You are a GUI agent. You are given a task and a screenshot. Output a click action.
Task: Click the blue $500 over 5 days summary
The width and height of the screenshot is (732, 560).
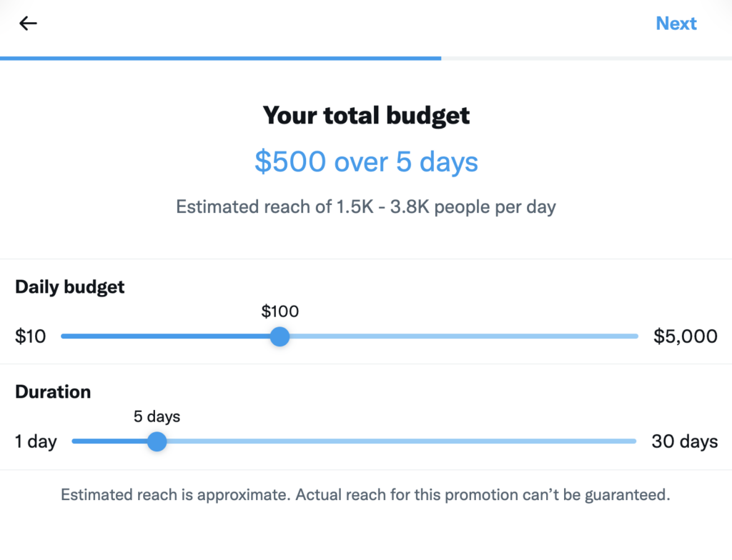366,162
